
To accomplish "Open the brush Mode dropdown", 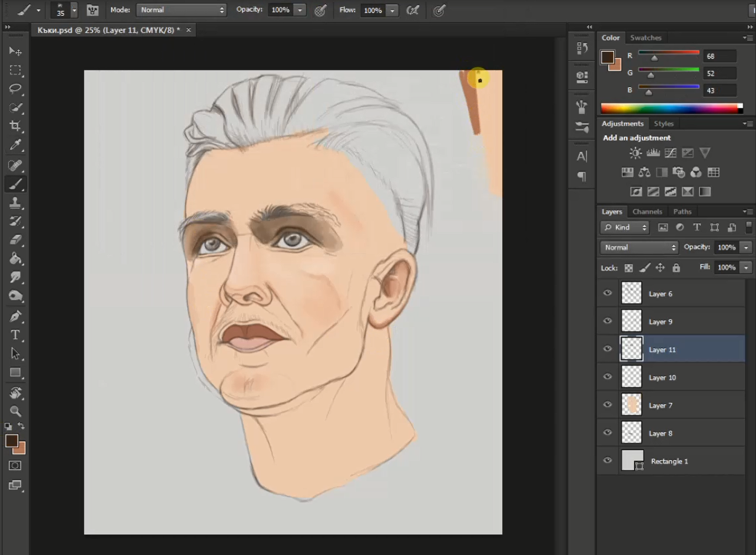I will pyautogui.click(x=181, y=10).
